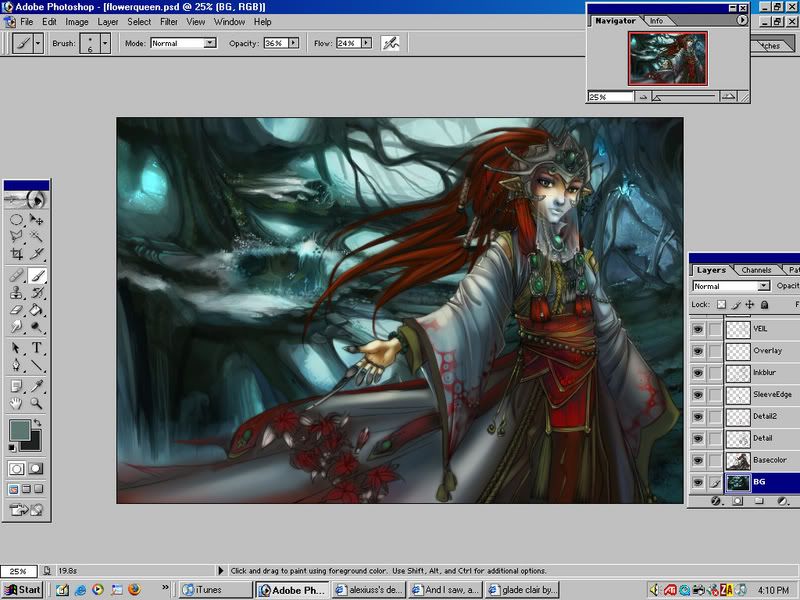
Task: Hide the Overlay layer
Action: point(697,352)
